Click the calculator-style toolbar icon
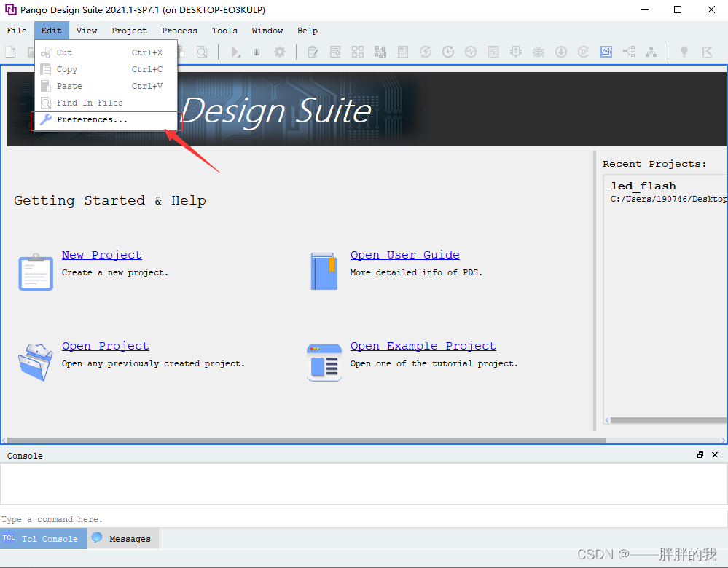Screen dimensions: 728x568 coord(403,52)
